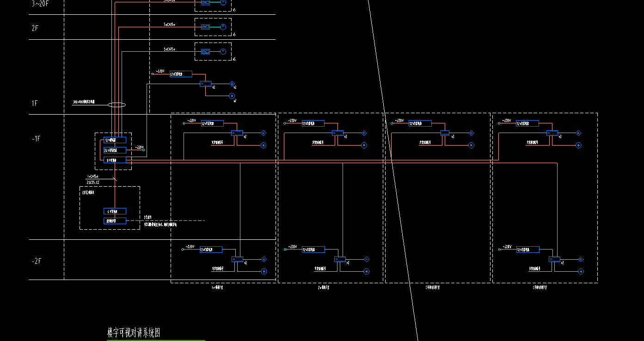Click the 12V power supply box on 1F
644x341 pixels.
pos(181,74)
